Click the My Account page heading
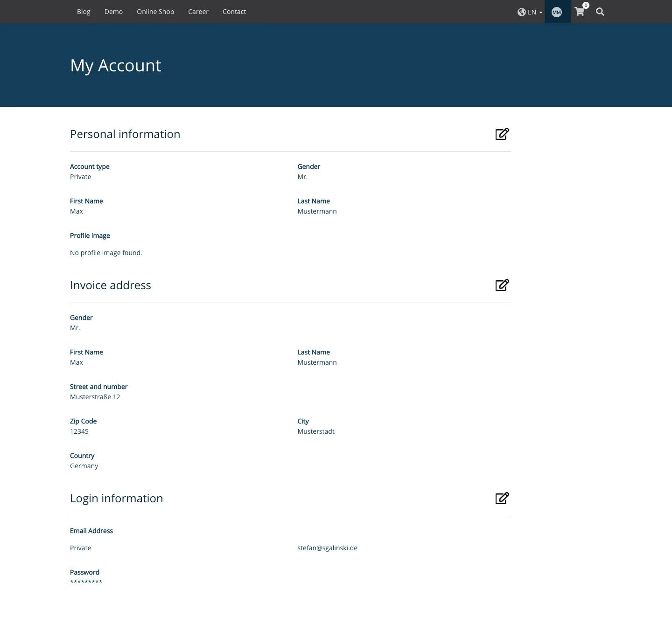The height and width of the screenshot is (617, 672). pyautogui.click(x=115, y=65)
